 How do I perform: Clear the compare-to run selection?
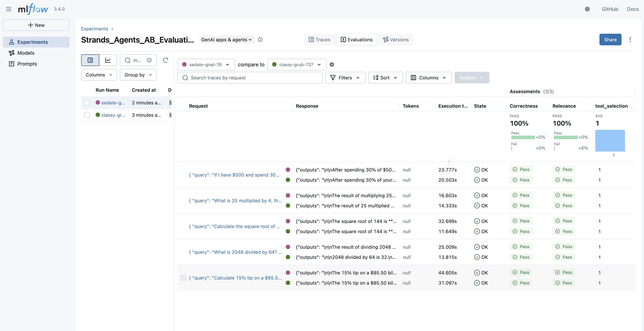332,65
